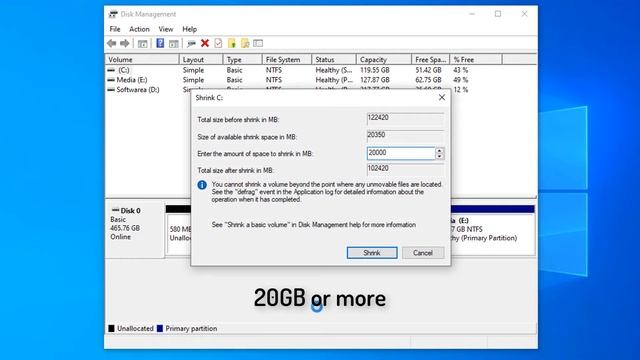
Task: Click the checkmark properties page icon
Action: 218,43
